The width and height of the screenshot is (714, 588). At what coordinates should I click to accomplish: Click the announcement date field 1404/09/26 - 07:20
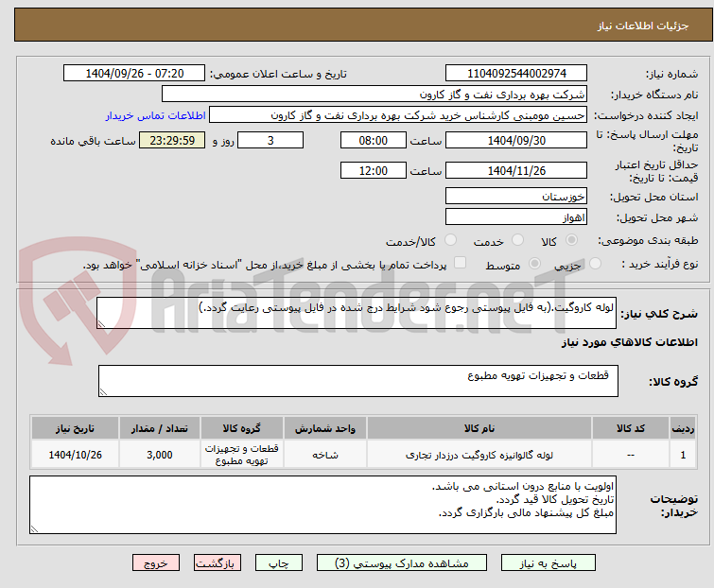(x=134, y=74)
